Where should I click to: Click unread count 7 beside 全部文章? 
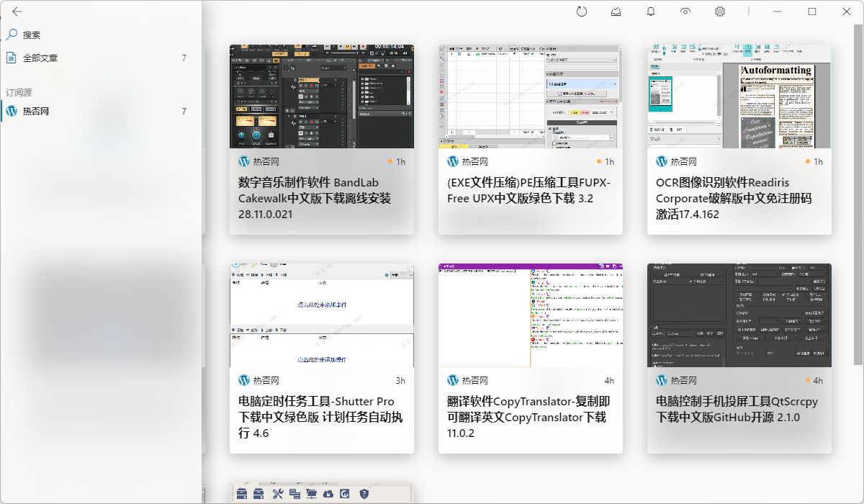tap(184, 58)
